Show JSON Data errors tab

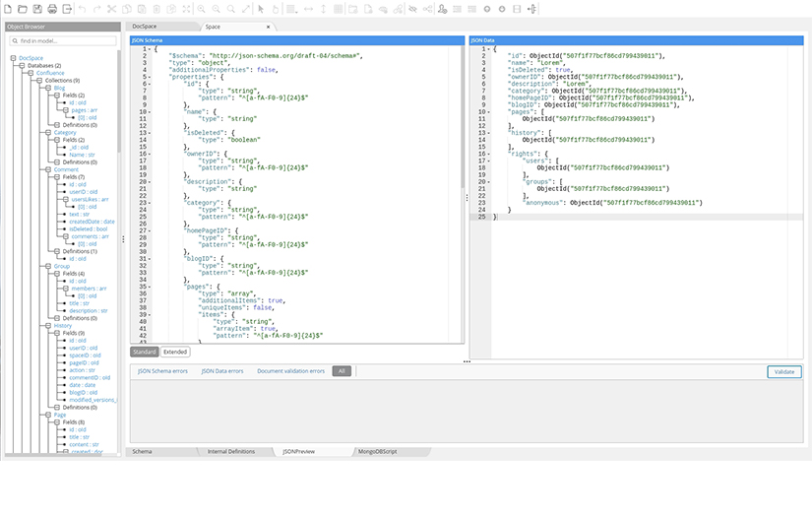pos(222,371)
